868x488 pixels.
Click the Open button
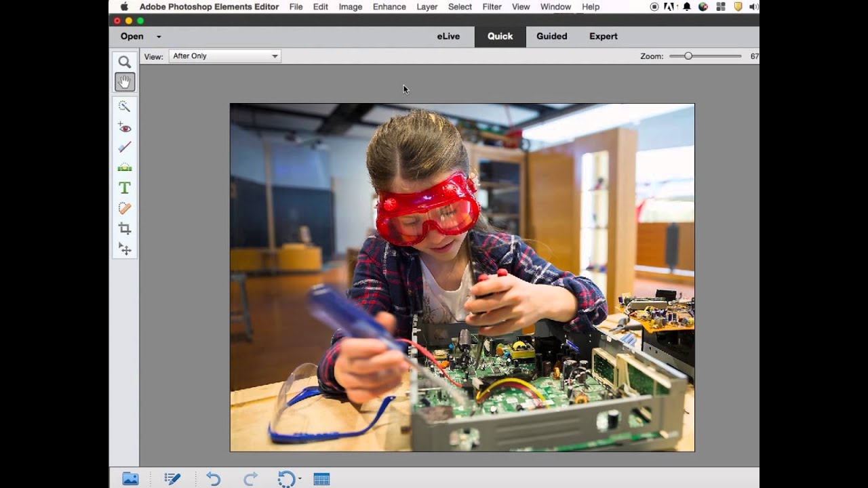click(x=132, y=37)
